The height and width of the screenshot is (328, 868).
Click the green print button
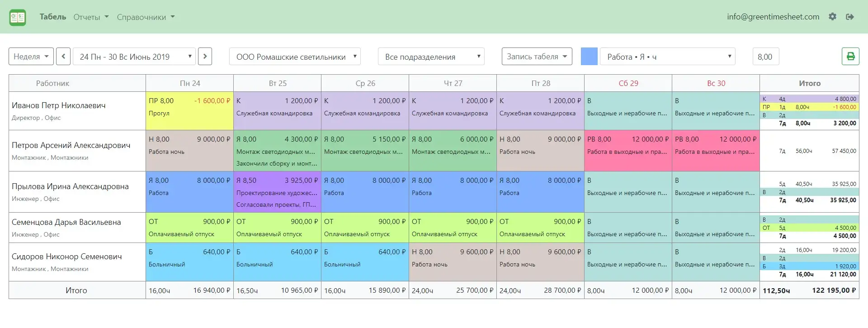(850, 57)
